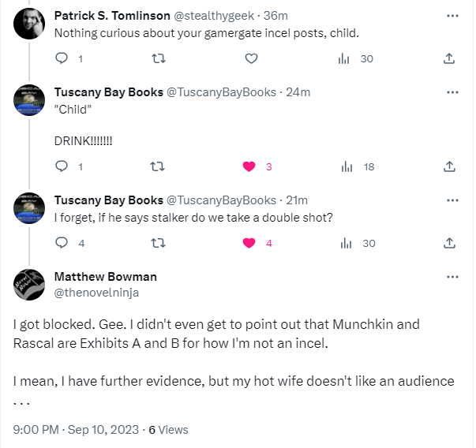Open more menu on the 24m tweet
This screenshot has width=476, height=448.
pyautogui.click(x=452, y=92)
